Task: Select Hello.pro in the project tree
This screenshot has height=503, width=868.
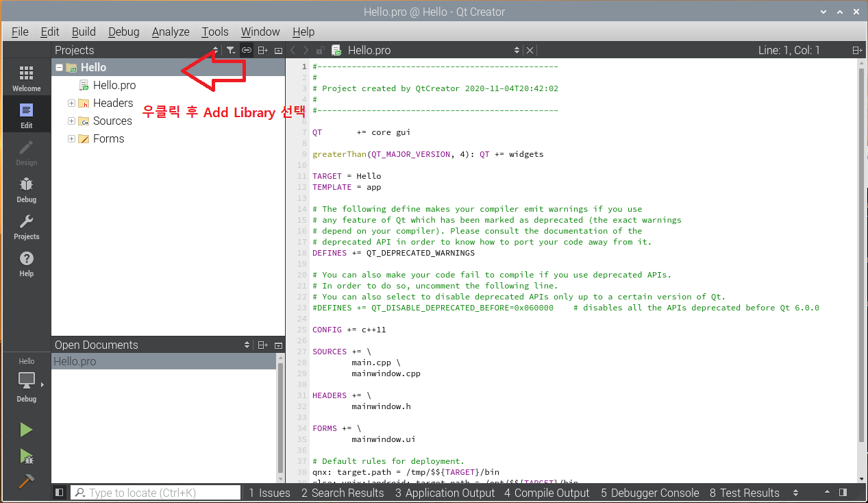Action: (114, 86)
